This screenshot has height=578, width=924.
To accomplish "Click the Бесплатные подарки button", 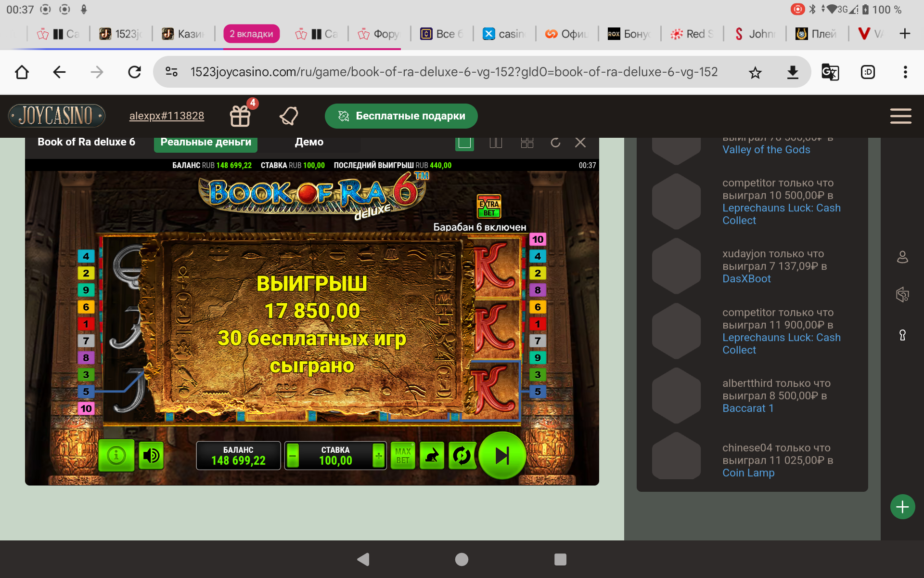I will pos(401,116).
